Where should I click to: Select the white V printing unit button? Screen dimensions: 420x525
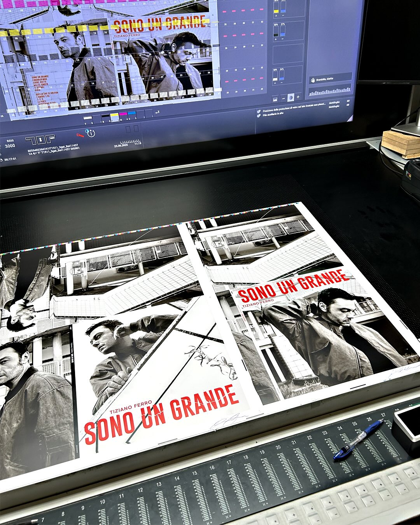pyautogui.click(x=87, y=120)
